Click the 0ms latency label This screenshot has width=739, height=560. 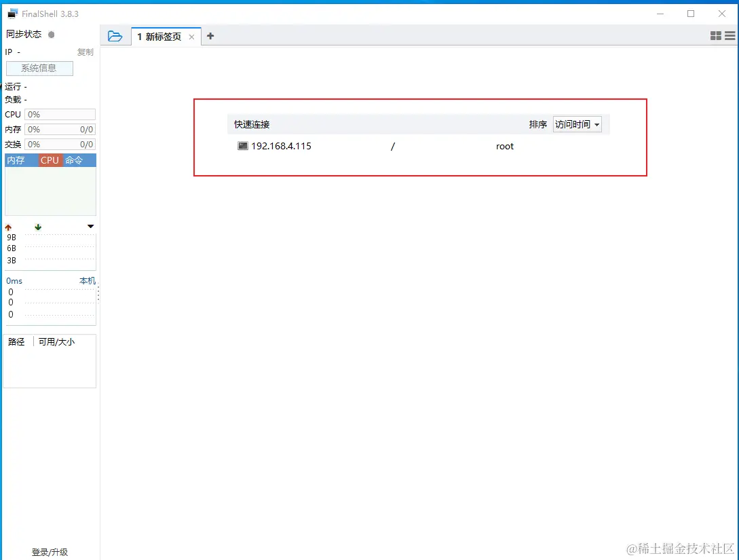coord(14,281)
